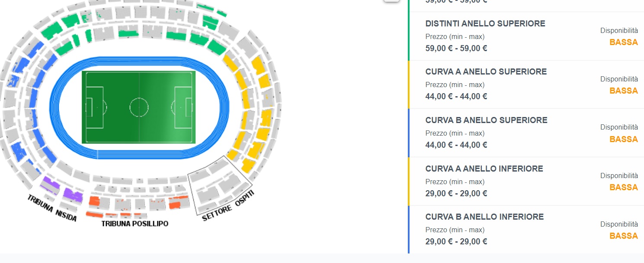Select the Curva A Anello Inferiore row

485,169
